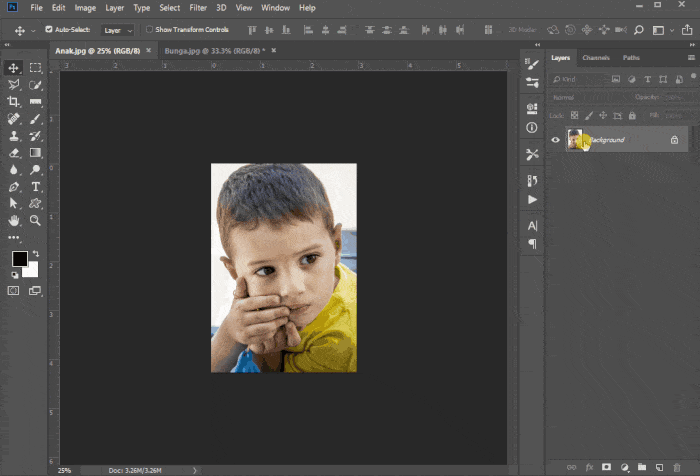700x476 pixels.
Task: Select the Ruler tool
Action: point(35,102)
